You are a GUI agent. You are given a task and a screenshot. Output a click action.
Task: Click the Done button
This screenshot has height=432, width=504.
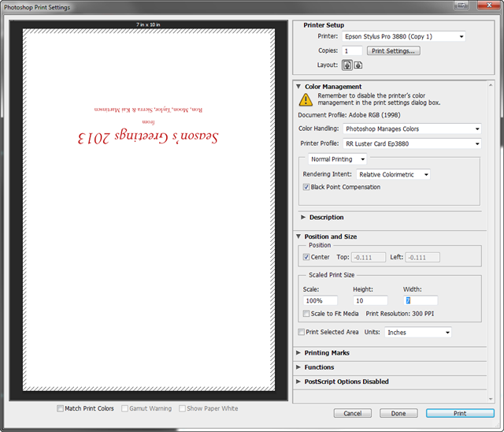click(x=398, y=413)
